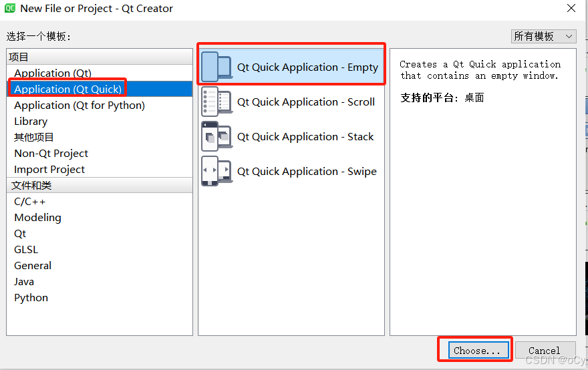Select Qt Quick Application - Swipe text label
The height and width of the screenshot is (370, 588).
tap(307, 172)
